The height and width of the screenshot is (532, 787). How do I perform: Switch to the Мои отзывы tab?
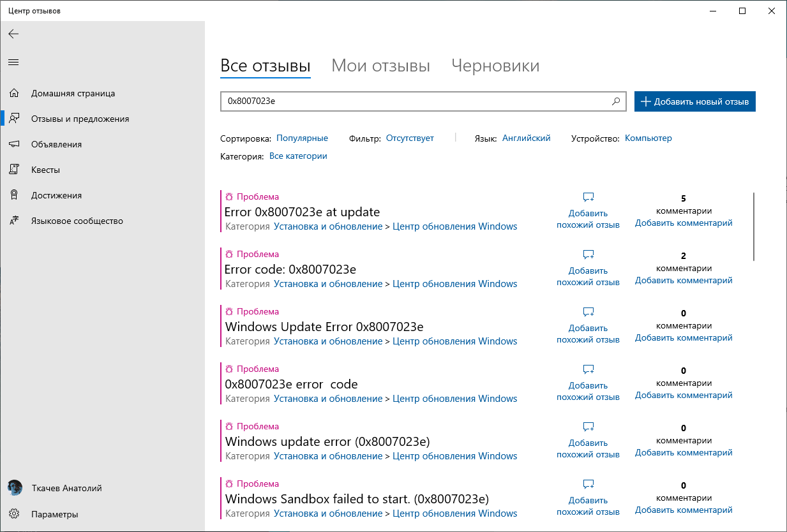(380, 65)
